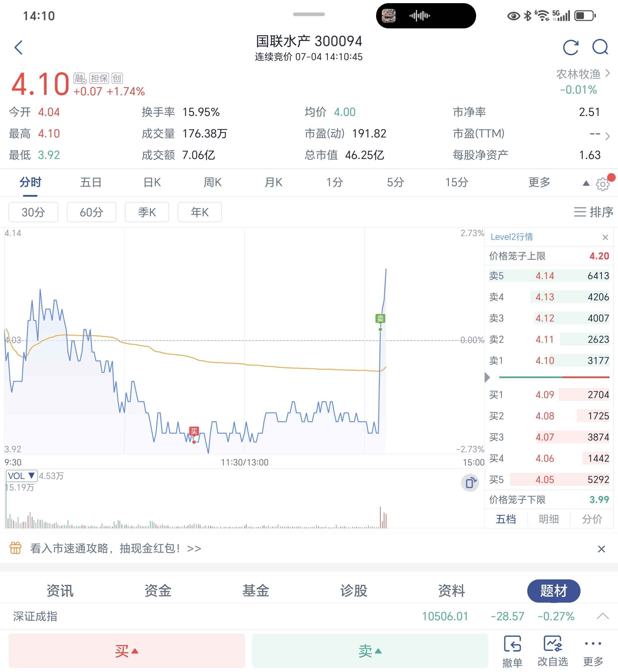This screenshot has height=672, width=618.
Task: Expand 市盈(TTM) valuation details chevron
Action: (x=607, y=136)
